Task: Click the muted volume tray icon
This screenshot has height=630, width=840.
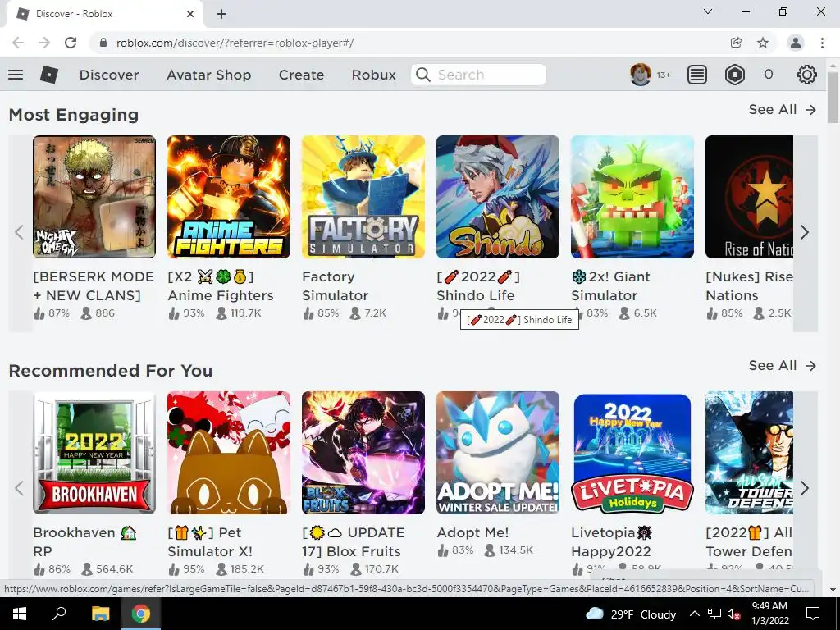Action: point(734,614)
